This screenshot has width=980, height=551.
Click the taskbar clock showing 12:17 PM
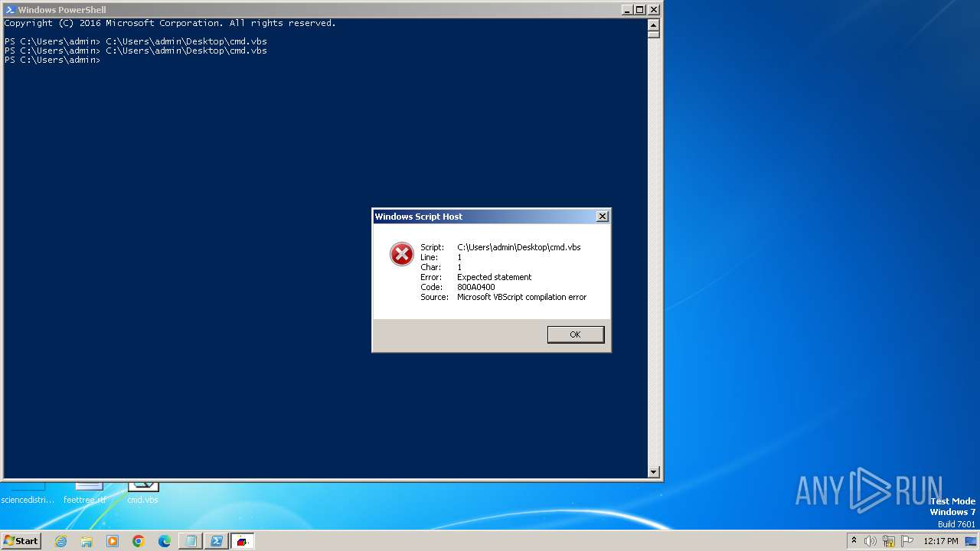coord(941,541)
